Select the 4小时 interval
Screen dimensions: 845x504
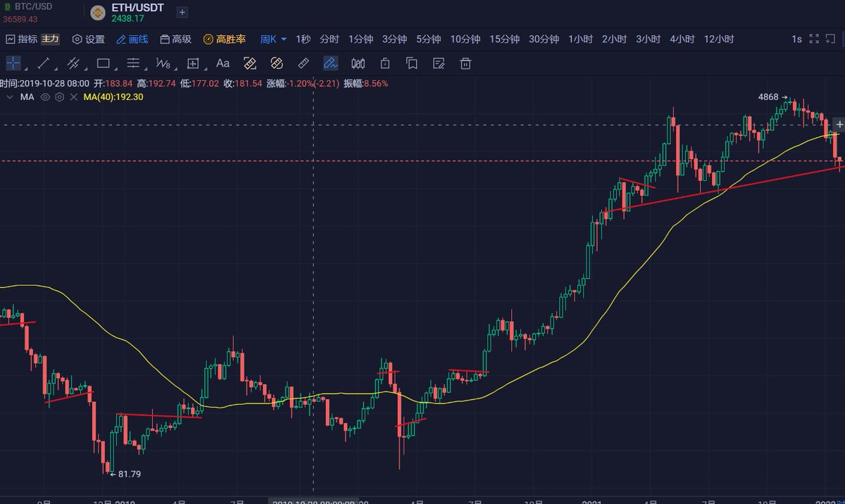tap(682, 39)
